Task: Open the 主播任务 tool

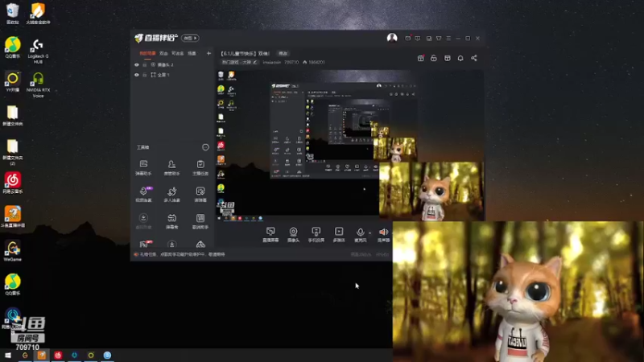Action: (x=200, y=168)
